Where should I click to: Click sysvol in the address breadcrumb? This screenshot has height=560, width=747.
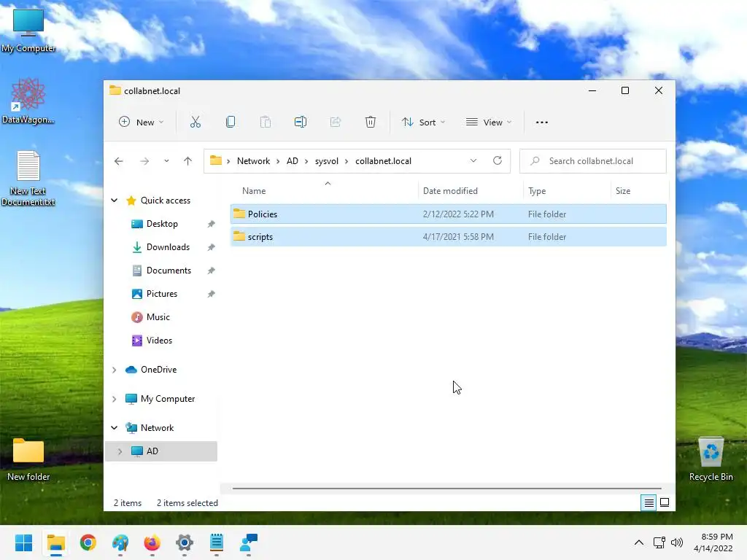pos(326,161)
